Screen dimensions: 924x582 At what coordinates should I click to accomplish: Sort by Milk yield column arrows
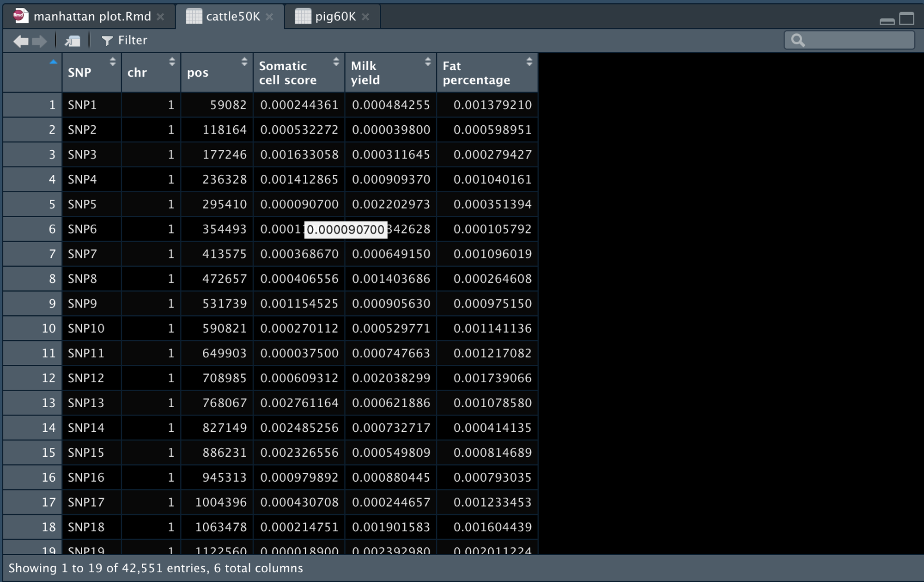[x=428, y=61]
